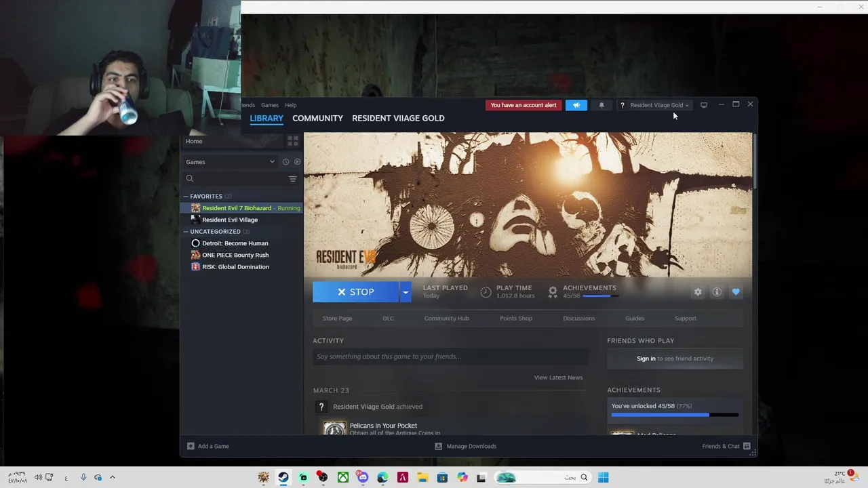Click the microphone icon in the system tray
Image resolution: width=868 pixels, height=488 pixels.
pyautogui.click(x=83, y=478)
